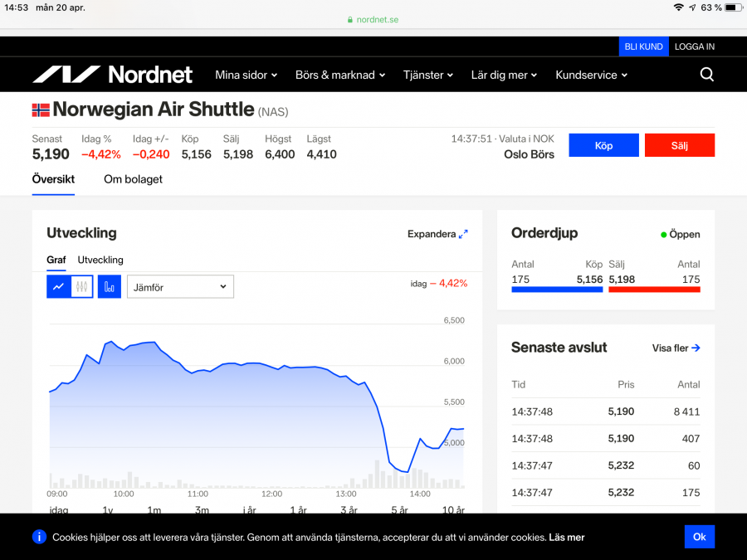The width and height of the screenshot is (747, 560).
Task: Toggle the volume bars display
Action: tap(110, 287)
